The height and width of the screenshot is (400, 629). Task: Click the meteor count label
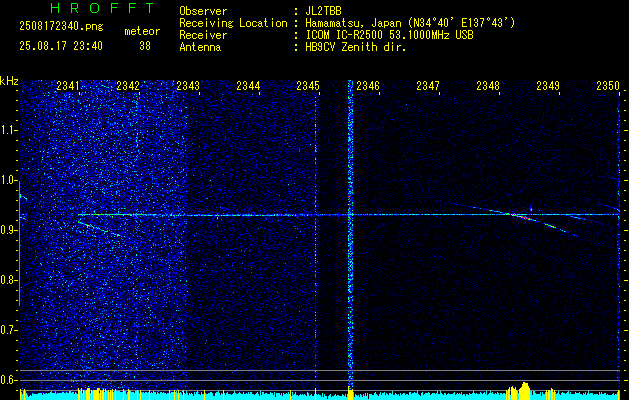[142, 31]
